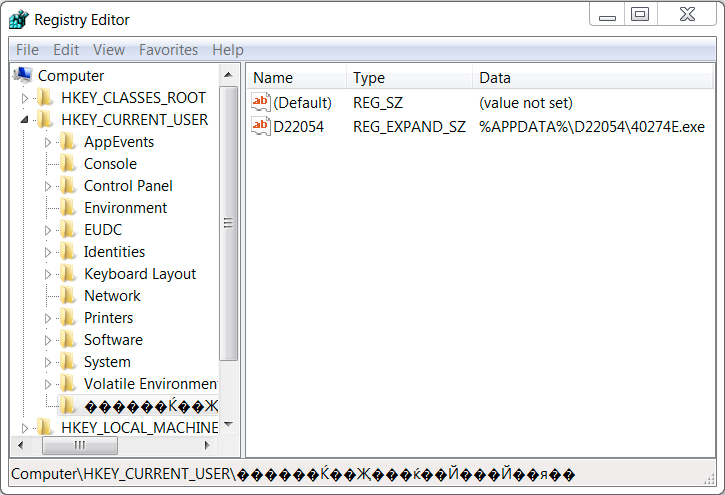Select the Console key label

coord(111,164)
